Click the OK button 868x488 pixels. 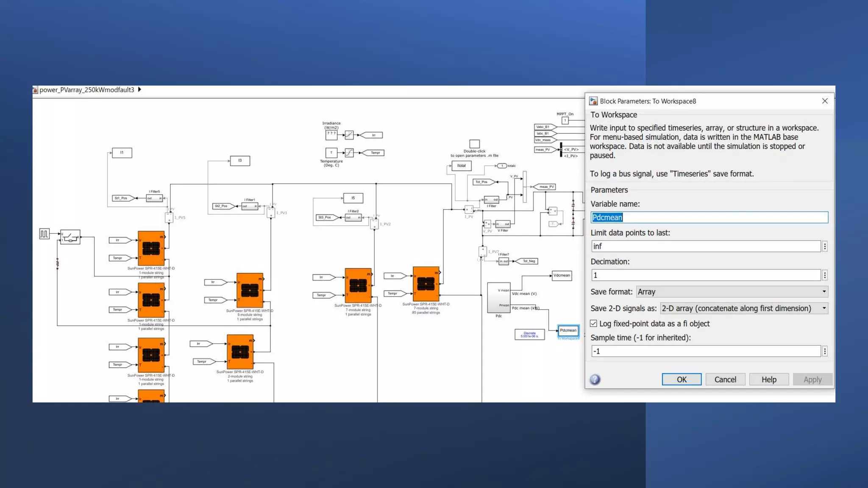682,380
